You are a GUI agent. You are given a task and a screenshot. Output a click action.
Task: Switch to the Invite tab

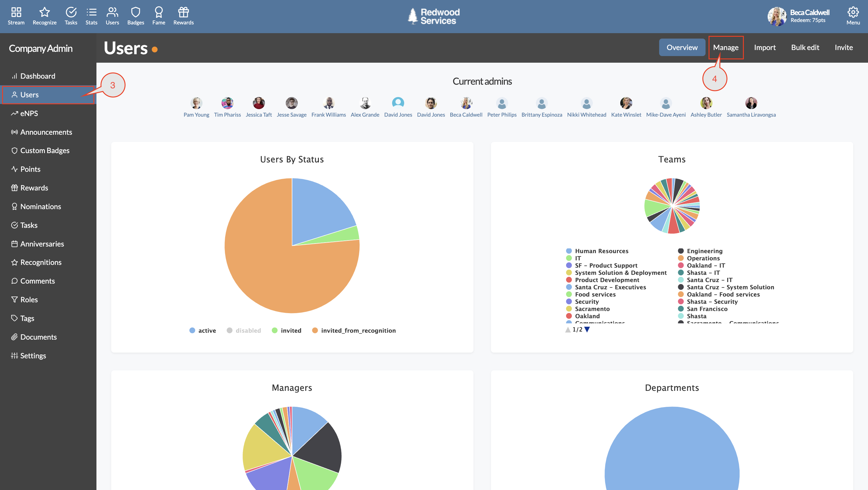pos(843,47)
